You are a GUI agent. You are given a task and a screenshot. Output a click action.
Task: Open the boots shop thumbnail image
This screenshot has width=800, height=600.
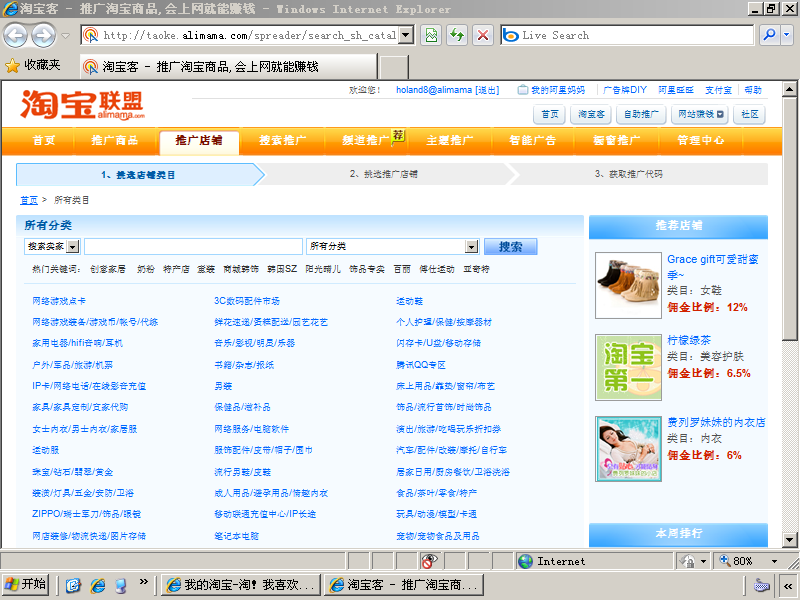629,286
